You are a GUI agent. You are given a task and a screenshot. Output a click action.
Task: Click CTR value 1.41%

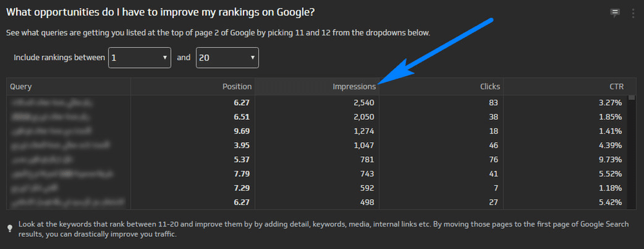(611, 132)
